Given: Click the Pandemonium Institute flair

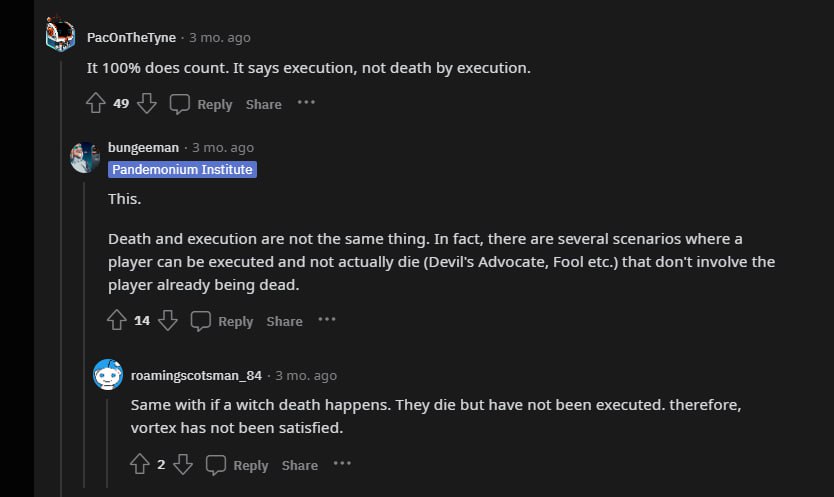Looking at the screenshot, I should click(182, 170).
